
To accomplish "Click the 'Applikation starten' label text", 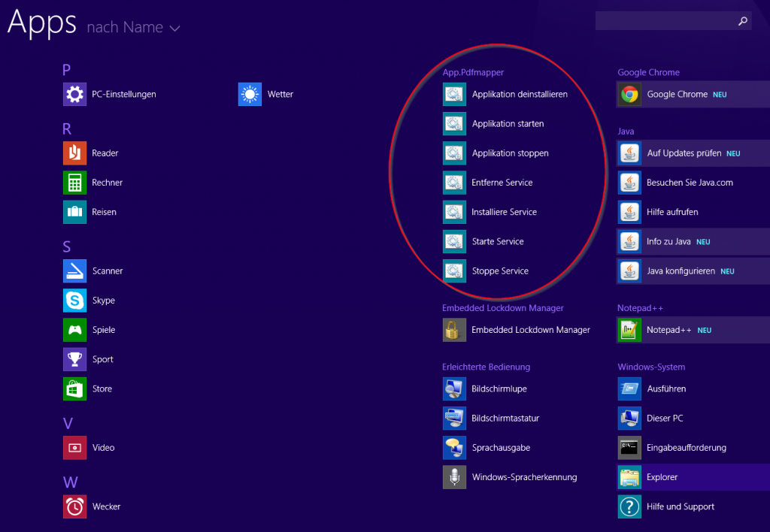I will point(508,124).
